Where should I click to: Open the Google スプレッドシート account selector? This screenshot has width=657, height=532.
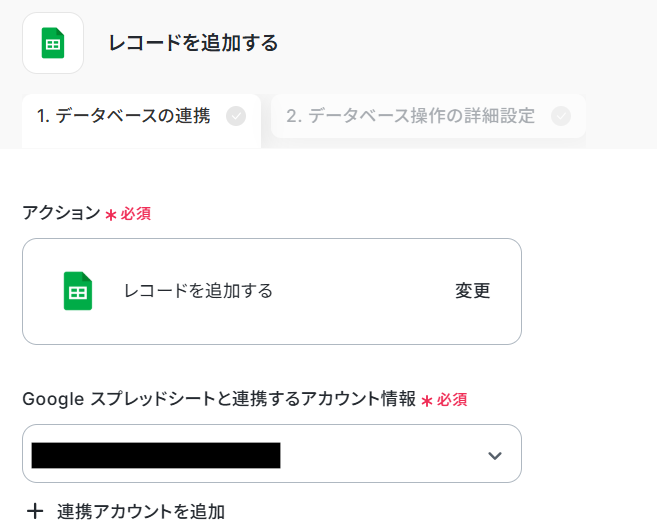pyautogui.click(x=272, y=454)
